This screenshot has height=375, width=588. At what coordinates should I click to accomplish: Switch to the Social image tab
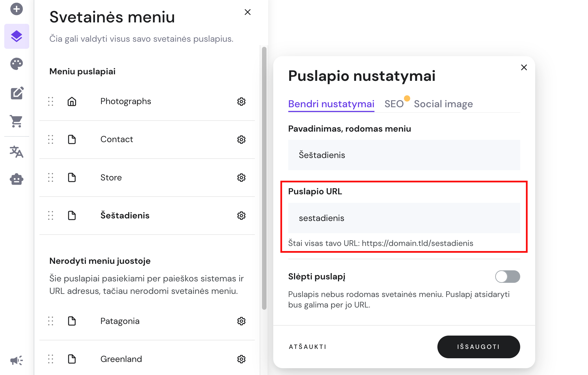click(443, 104)
